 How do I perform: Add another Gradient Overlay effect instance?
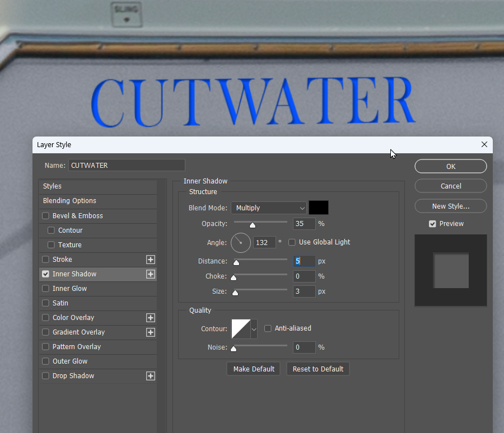pos(150,332)
